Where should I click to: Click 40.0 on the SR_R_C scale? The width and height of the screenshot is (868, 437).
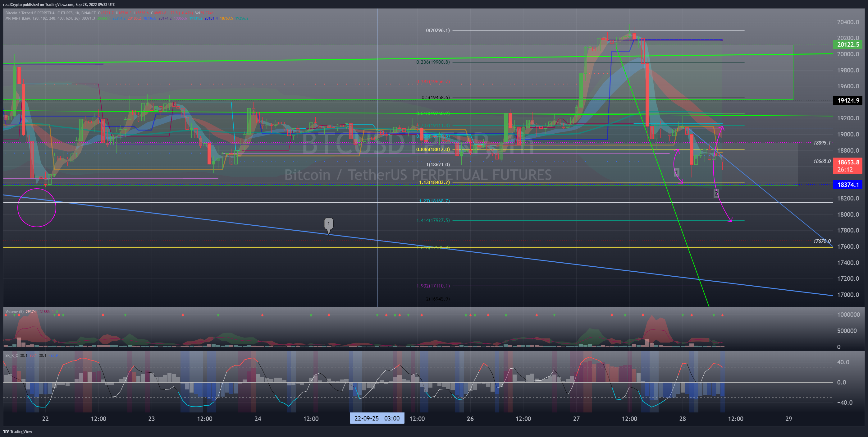[843, 362]
